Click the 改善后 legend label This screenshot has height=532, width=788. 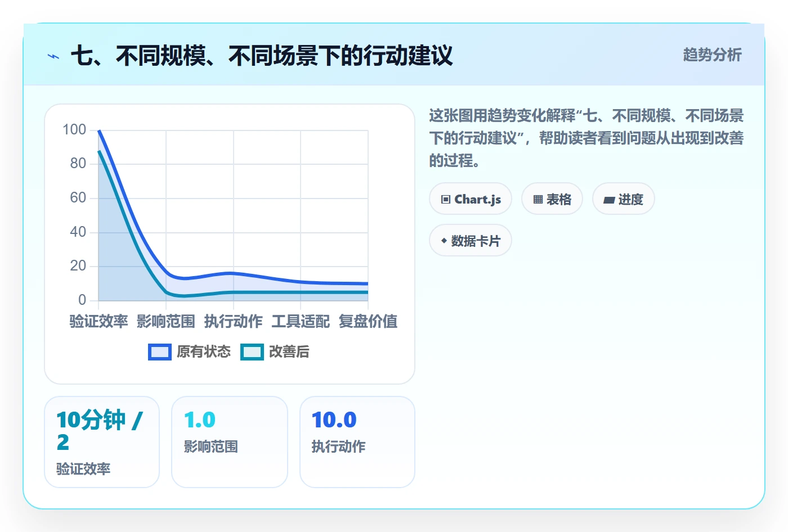coord(289,352)
